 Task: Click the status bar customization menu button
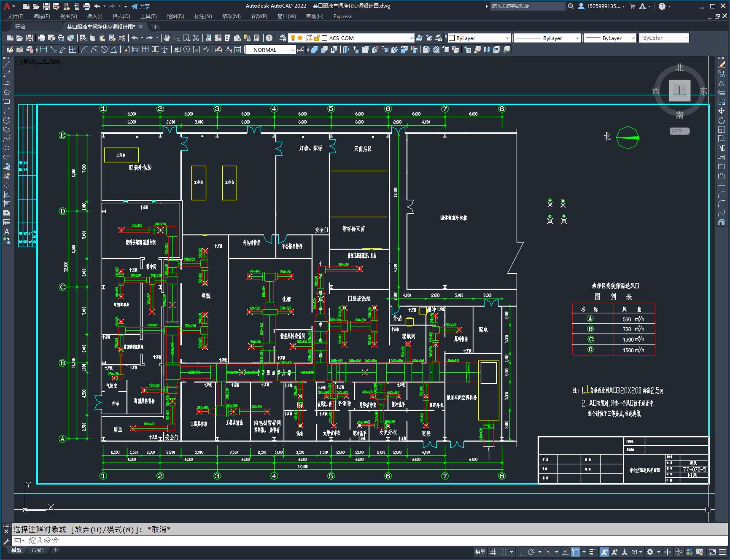[723, 552]
